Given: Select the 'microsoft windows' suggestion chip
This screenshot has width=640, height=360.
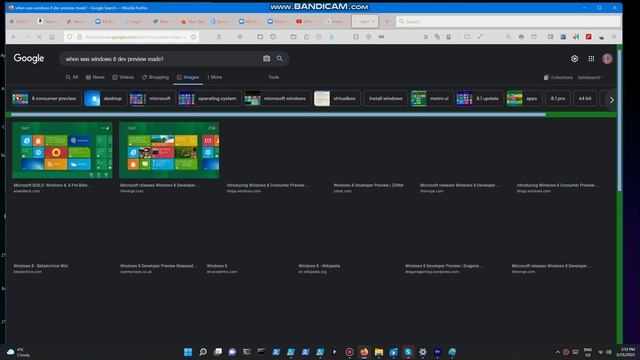Looking at the screenshot, I should [277, 99].
